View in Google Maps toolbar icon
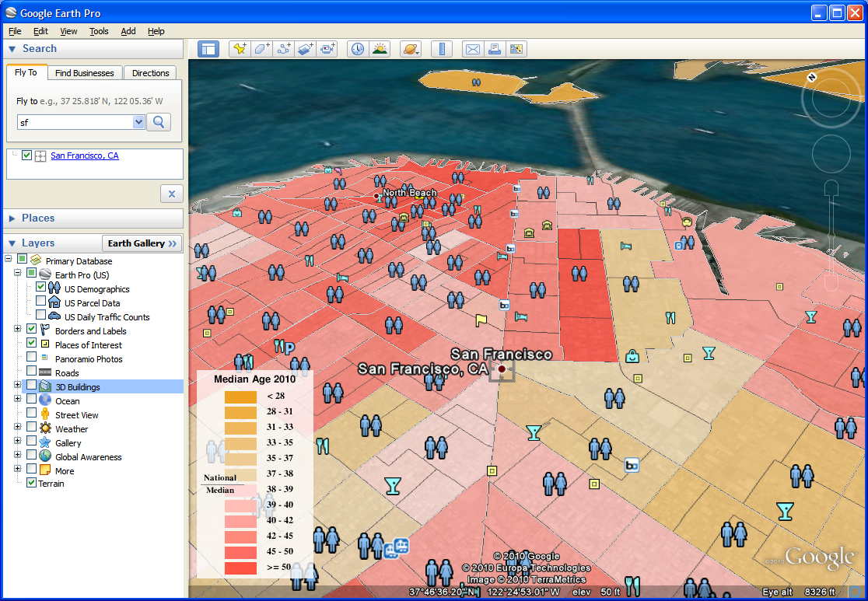This screenshot has width=868, height=601. [516, 49]
